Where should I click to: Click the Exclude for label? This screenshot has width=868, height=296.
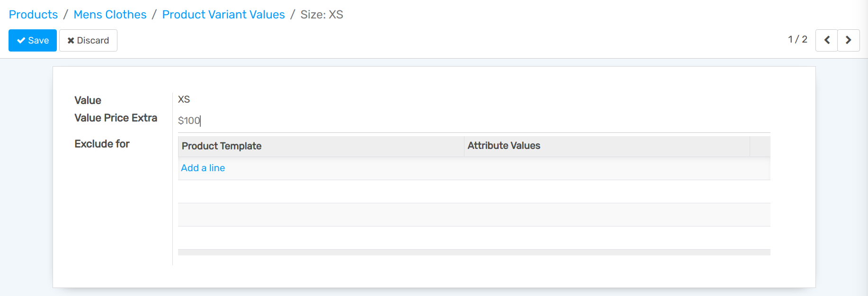coord(102,144)
